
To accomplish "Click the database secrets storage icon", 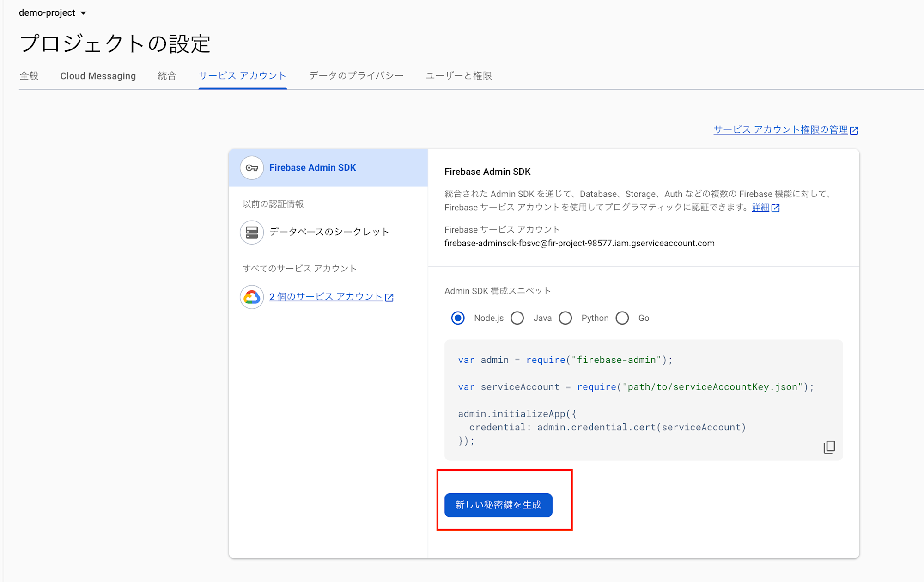I will [x=252, y=232].
